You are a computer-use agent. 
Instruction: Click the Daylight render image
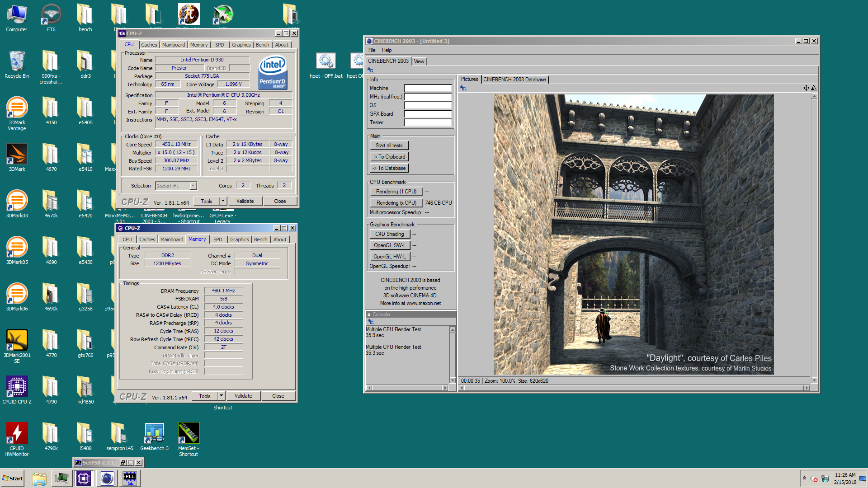[x=633, y=235]
